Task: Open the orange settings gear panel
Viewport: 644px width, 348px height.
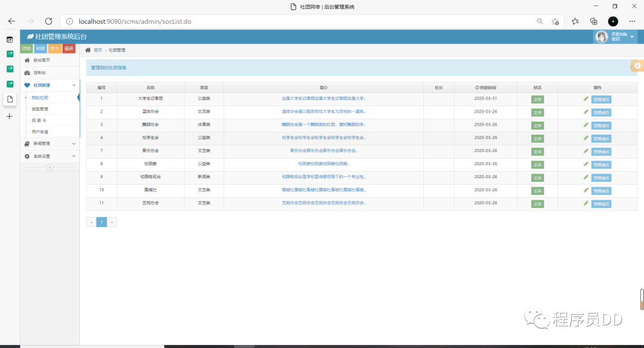Action: [x=637, y=66]
